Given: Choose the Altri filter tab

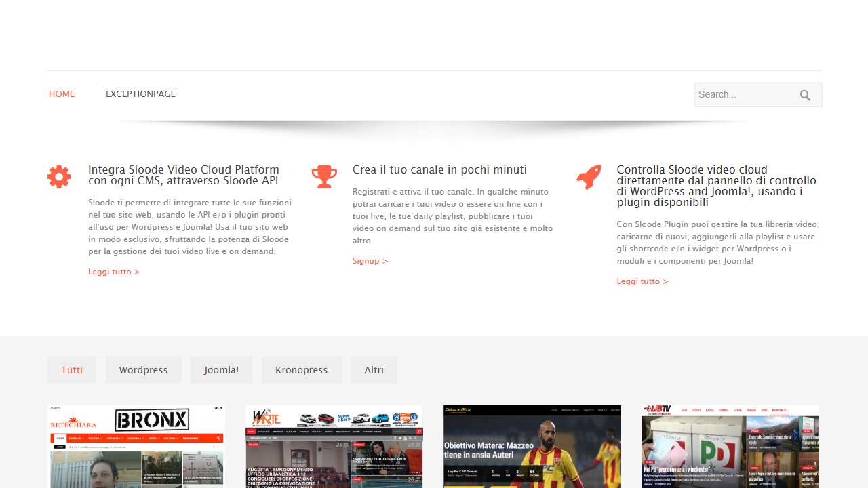Looking at the screenshot, I should tap(374, 370).
